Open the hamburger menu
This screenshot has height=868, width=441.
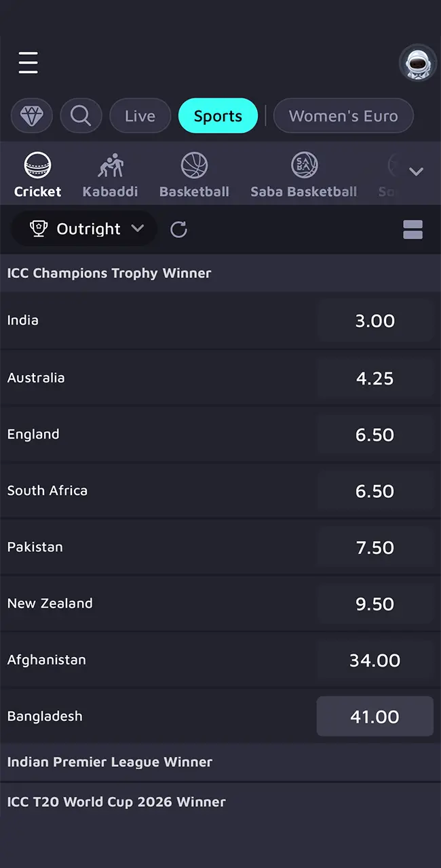pyautogui.click(x=28, y=62)
